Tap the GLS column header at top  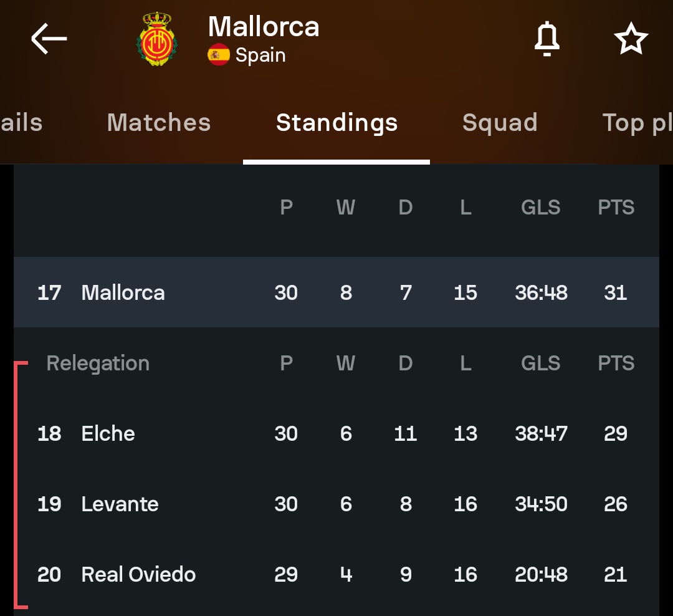[540, 208]
